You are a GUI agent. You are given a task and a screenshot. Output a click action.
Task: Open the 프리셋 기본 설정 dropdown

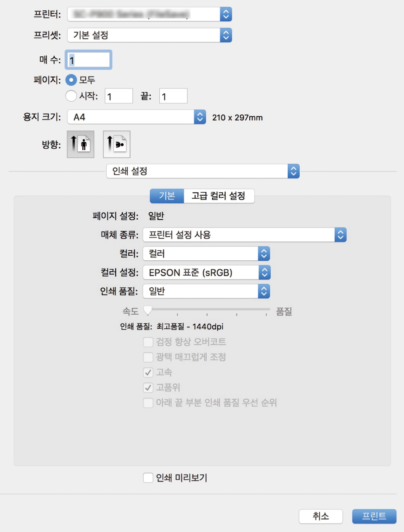coord(149,35)
